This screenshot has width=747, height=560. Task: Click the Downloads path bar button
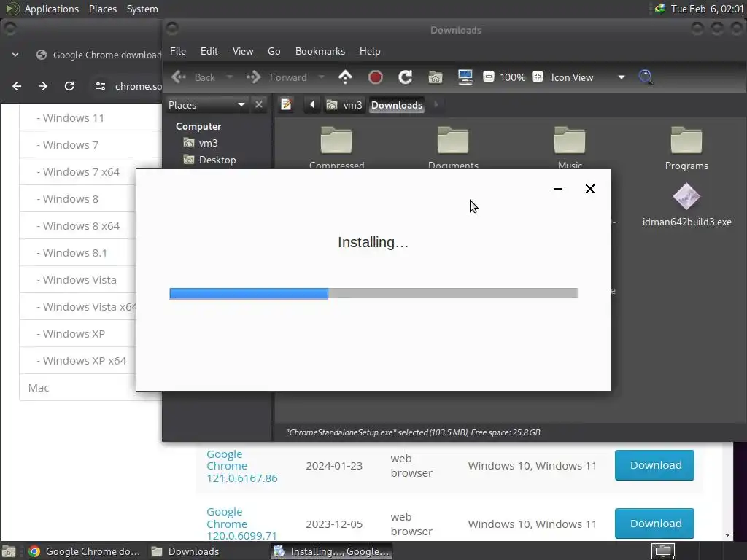(397, 105)
